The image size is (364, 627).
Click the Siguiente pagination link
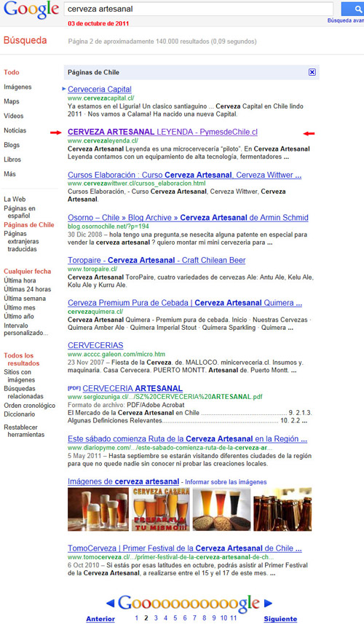pyautogui.click(x=280, y=618)
